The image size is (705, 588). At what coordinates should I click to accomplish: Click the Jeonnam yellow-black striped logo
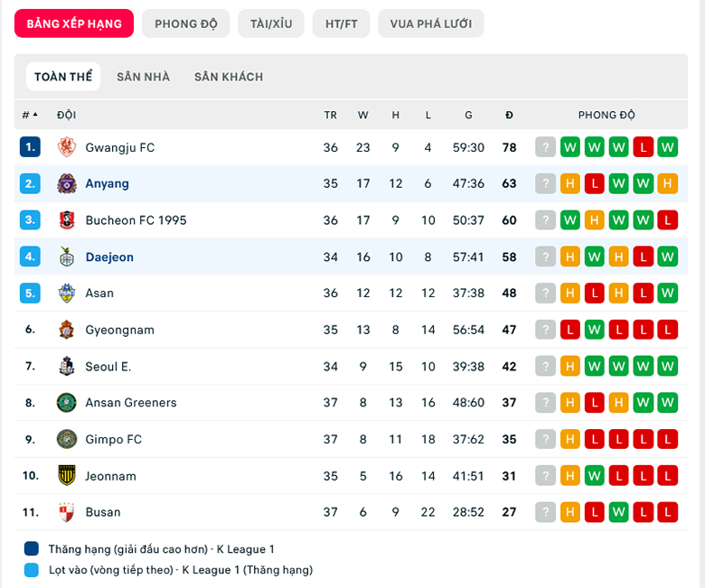point(67,475)
